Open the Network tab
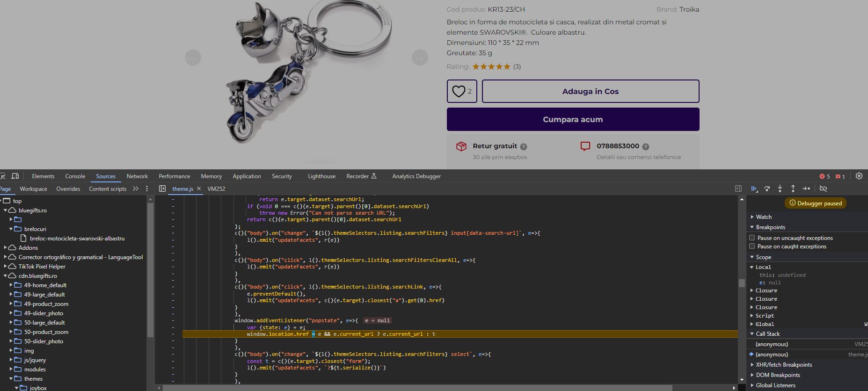 click(137, 176)
